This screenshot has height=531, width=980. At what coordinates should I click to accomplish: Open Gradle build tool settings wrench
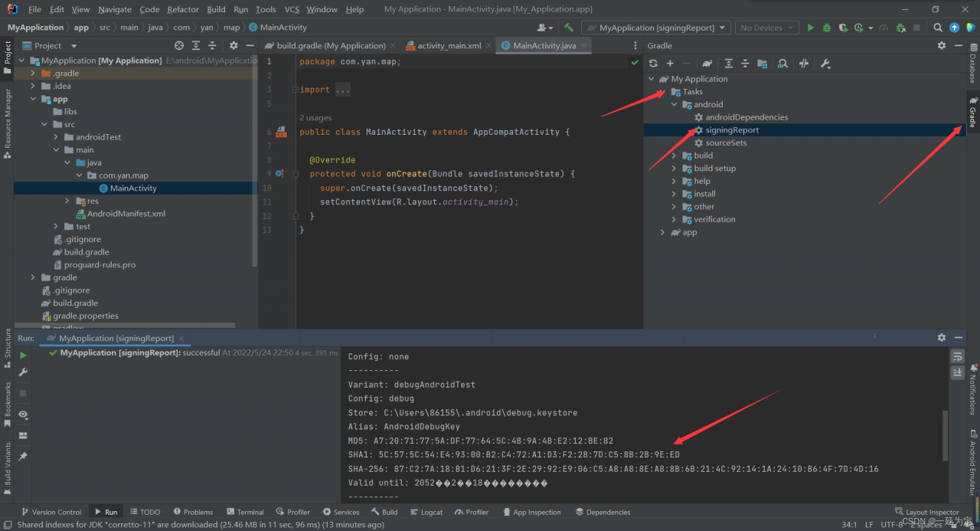tap(825, 64)
